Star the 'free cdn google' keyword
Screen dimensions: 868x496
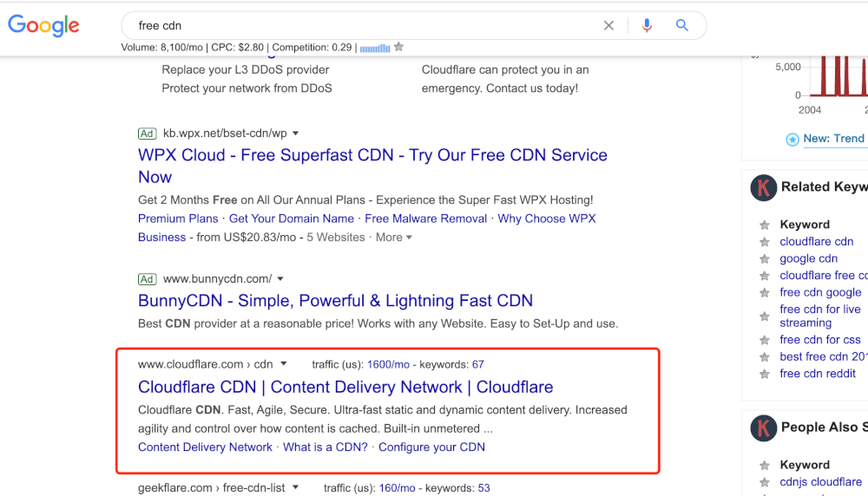[765, 293]
